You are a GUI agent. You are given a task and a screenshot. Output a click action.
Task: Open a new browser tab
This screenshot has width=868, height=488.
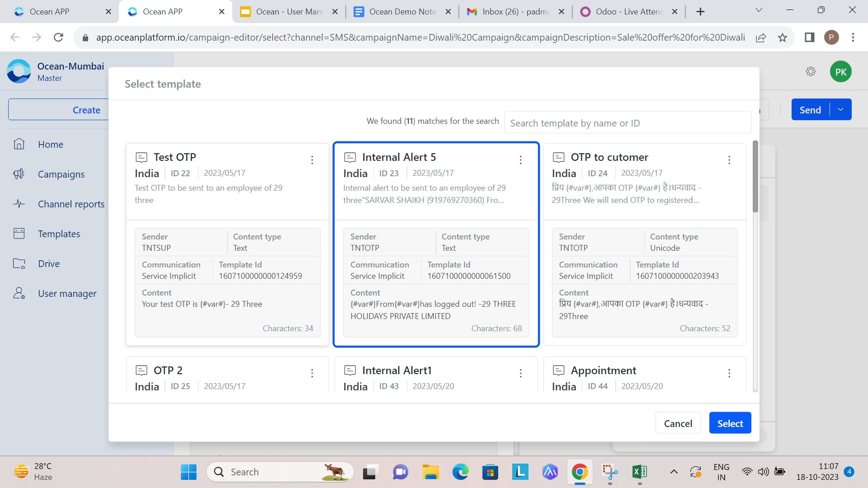701,12
